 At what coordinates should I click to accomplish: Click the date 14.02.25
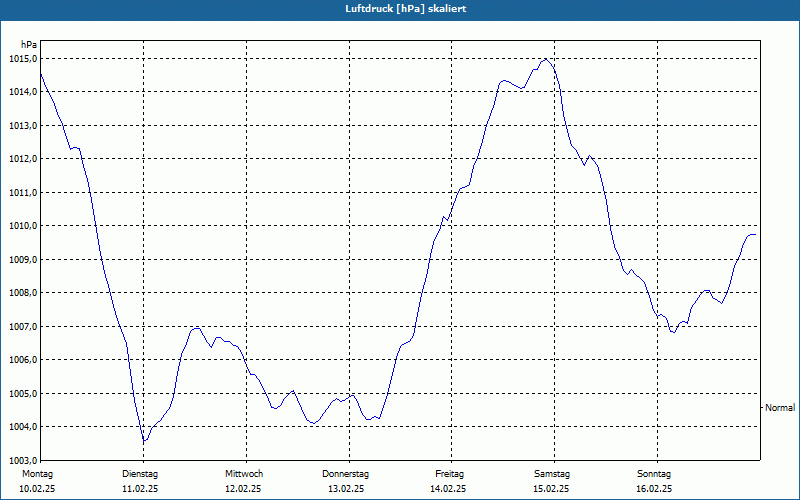point(448,489)
